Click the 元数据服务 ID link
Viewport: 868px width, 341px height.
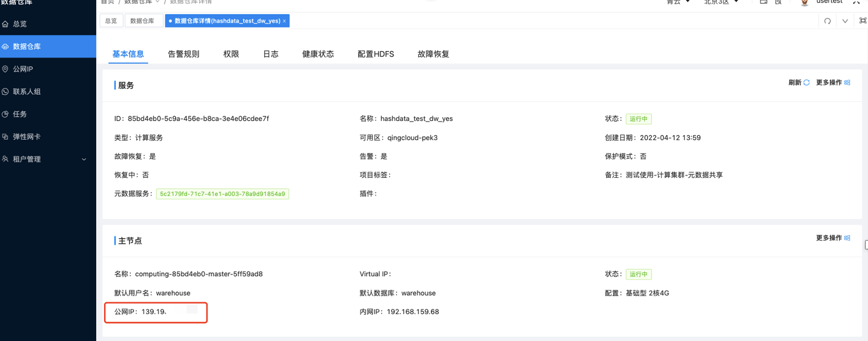click(223, 194)
